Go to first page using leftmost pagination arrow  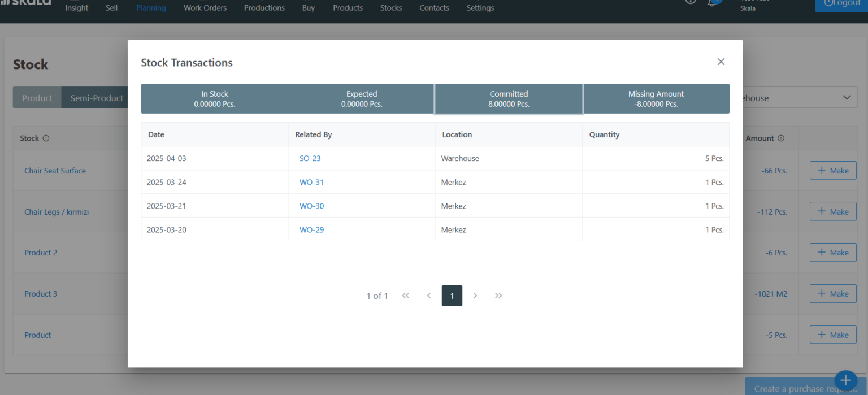coord(405,296)
